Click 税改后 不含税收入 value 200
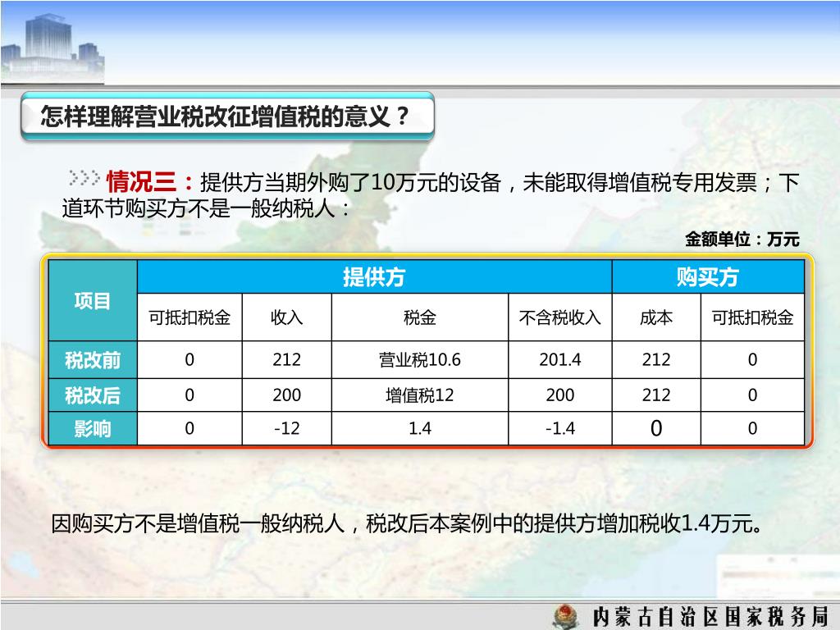This screenshot has width=840, height=630. 559,395
